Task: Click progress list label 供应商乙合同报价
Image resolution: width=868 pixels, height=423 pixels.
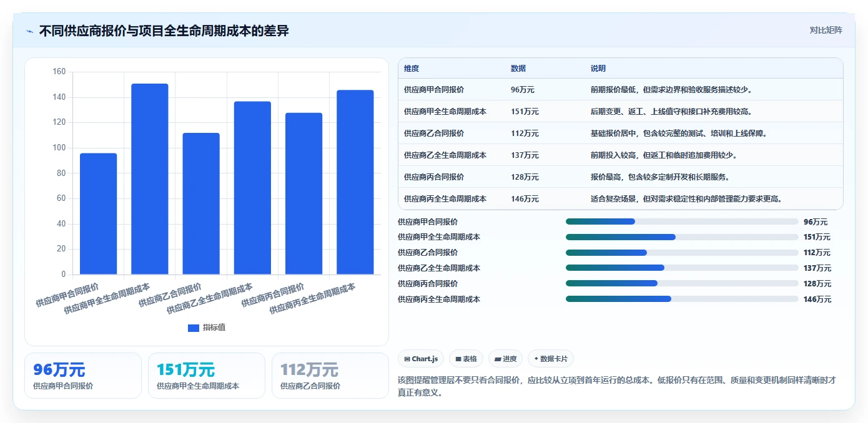Action: click(x=428, y=253)
